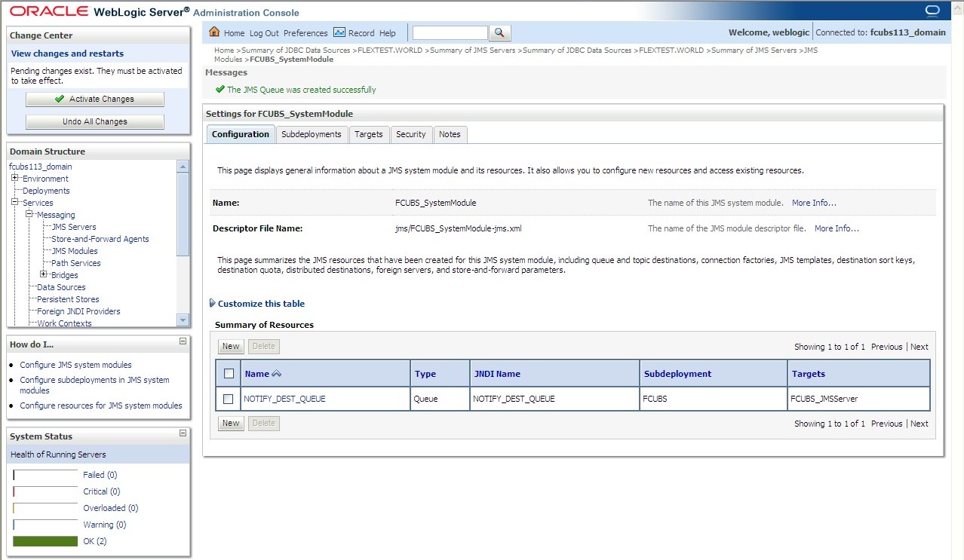Click the Record icon in toolbar
Image resolution: width=964 pixels, height=560 pixels.
339,32
